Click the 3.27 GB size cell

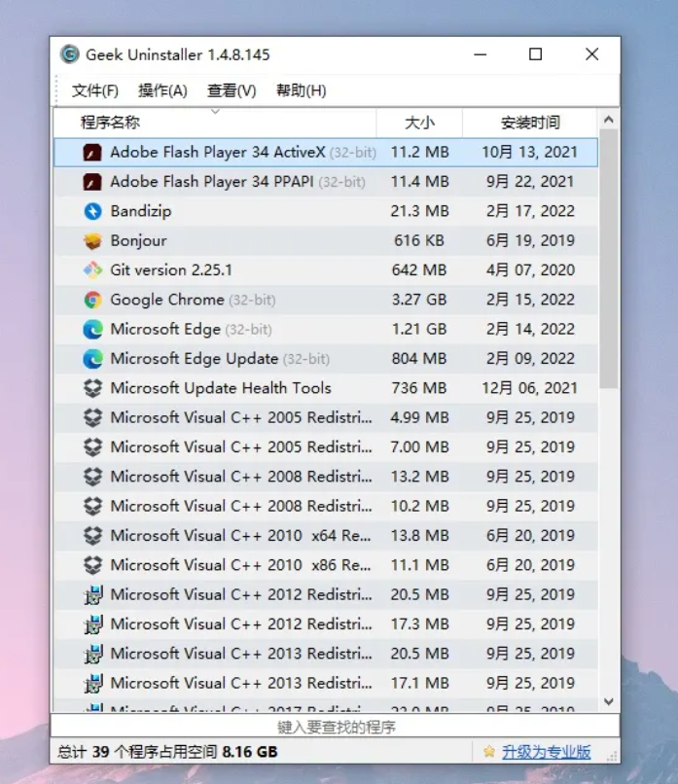point(419,300)
